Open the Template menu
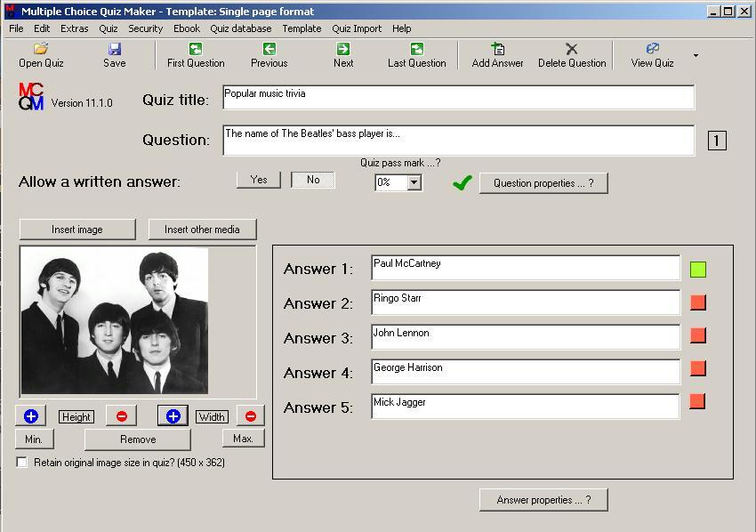This screenshot has height=532, width=756. tap(302, 28)
